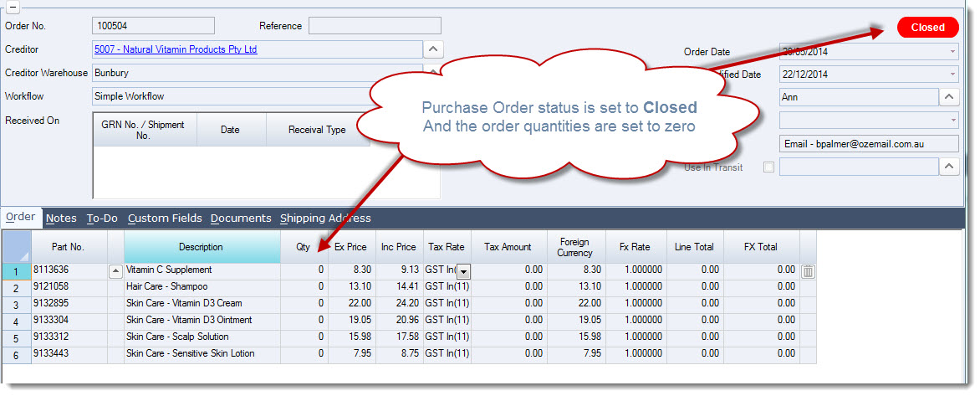Image resolution: width=980 pixels, height=396 pixels.
Task: Click the Line Total column header
Action: pyautogui.click(x=694, y=246)
